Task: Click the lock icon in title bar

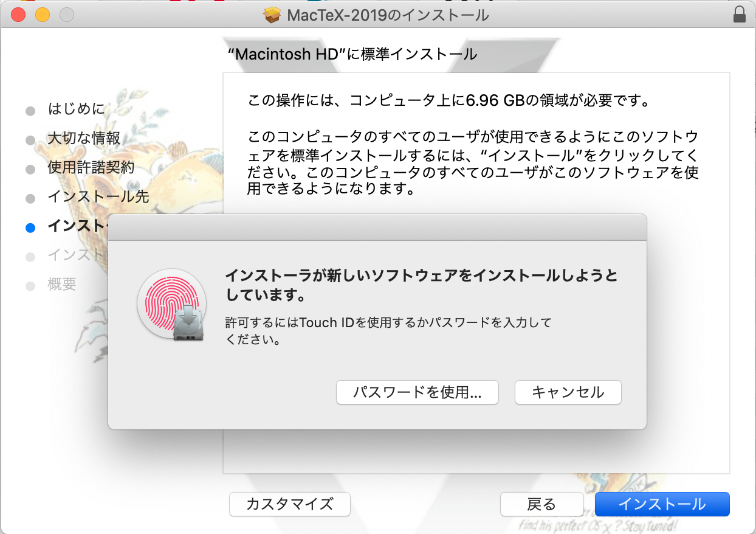Action: pos(740,15)
